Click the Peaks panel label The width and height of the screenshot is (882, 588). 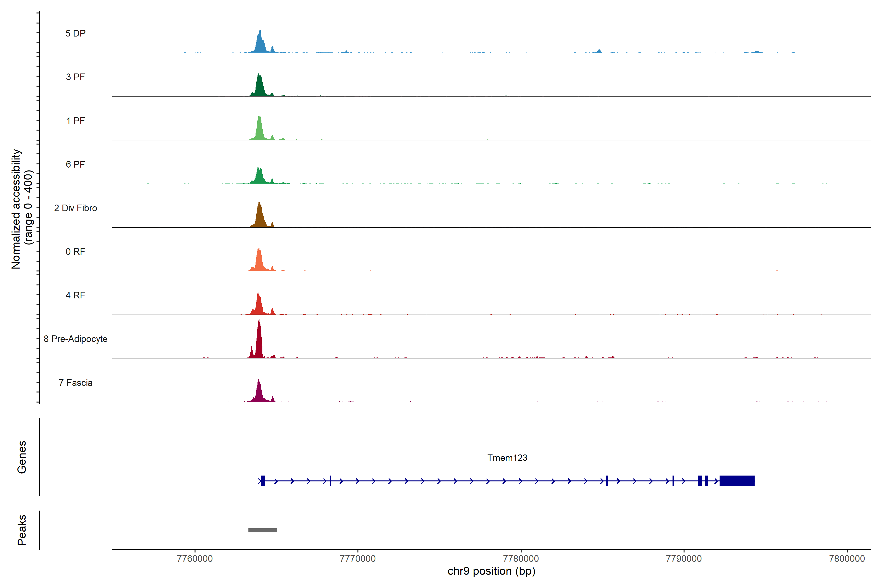22,530
